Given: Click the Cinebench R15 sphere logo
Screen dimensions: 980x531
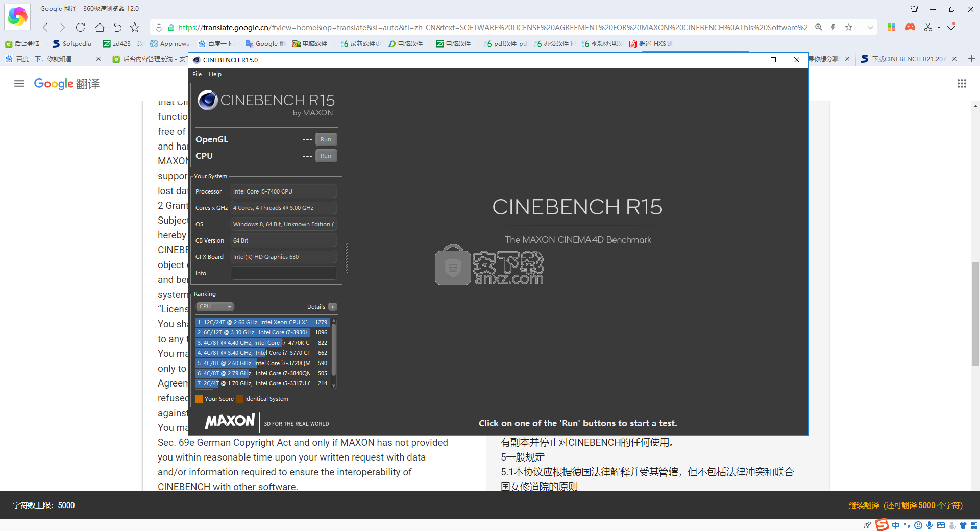Looking at the screenshot, I should click(208, 100).
